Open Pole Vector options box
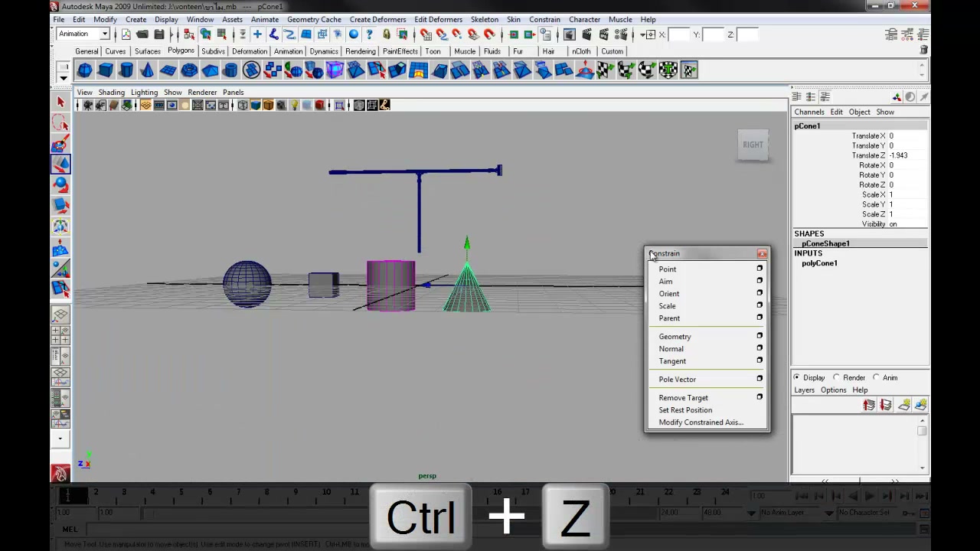This screenshot has width=980, height=551. [x=759, y=379]
